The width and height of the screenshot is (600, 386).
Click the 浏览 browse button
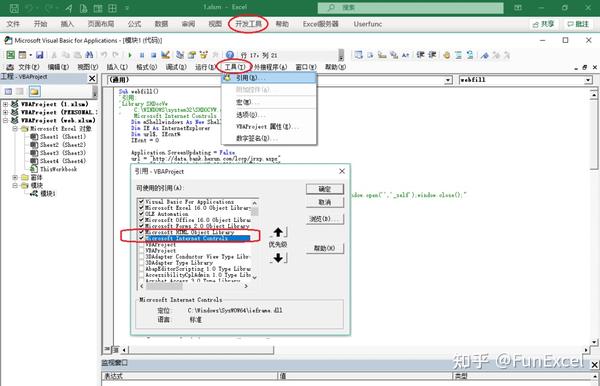(324, 219)
